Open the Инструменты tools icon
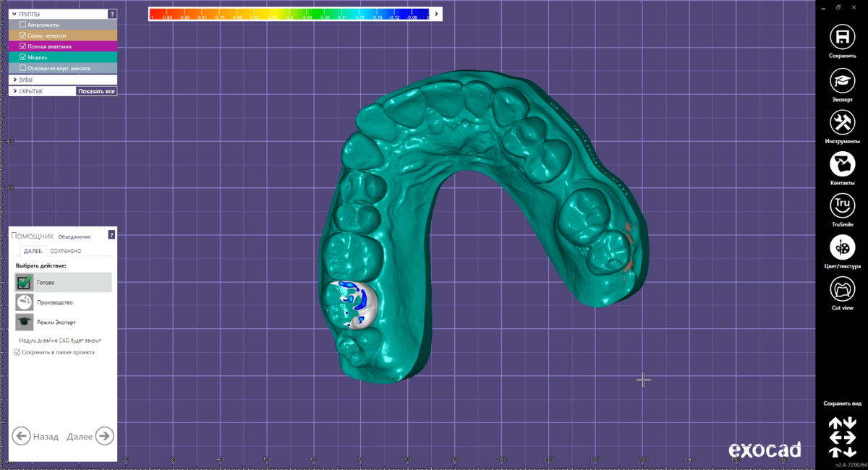 point(842,122)
